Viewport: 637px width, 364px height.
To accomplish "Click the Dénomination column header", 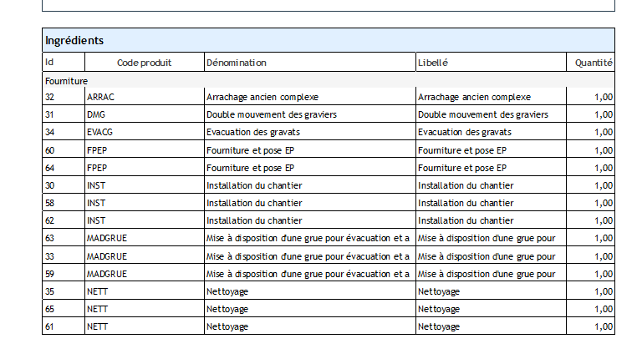I will tap(237, 63).
